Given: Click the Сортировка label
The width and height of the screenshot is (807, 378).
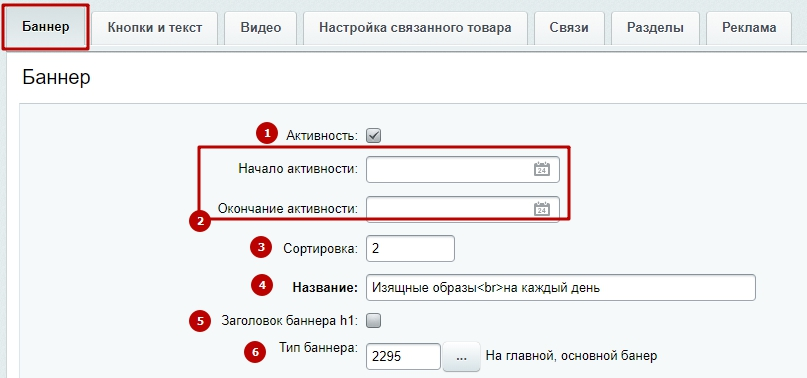Looking at the screenshot, I should click(320, 249).
